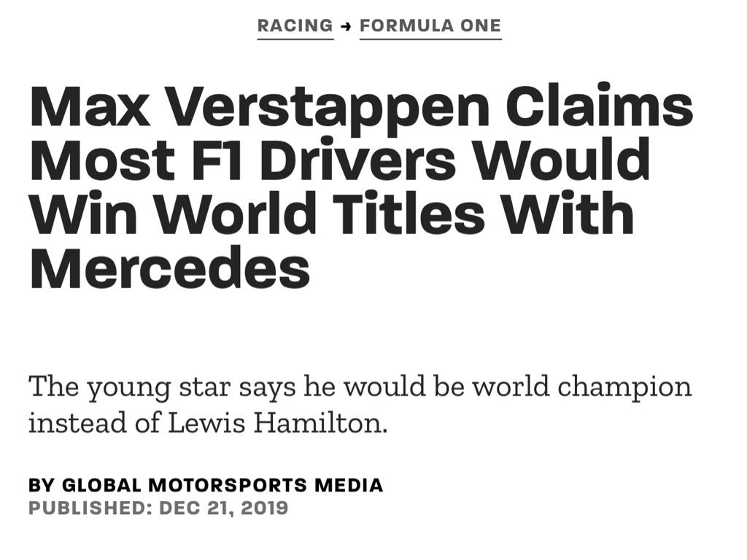Click the words "world champion" in the subtitle
This screenshot has width=747, height=560.
click(x=582, y=386)
